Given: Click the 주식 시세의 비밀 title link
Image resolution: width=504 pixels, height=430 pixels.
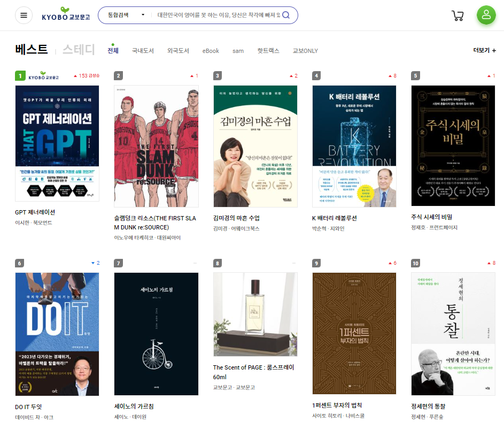Looking at the screenshot, I should 432,217.
